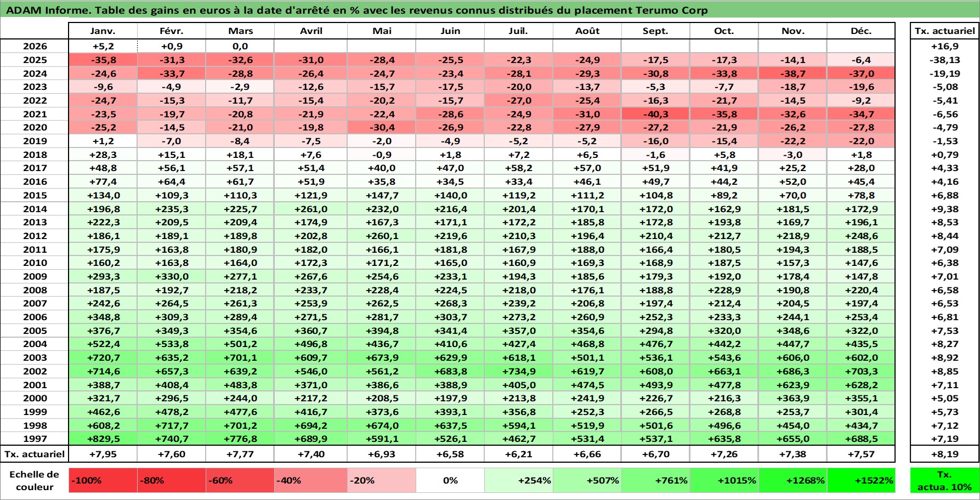980x500 pixels.
Task: Click the Juin column header
Action: point(450,31)
